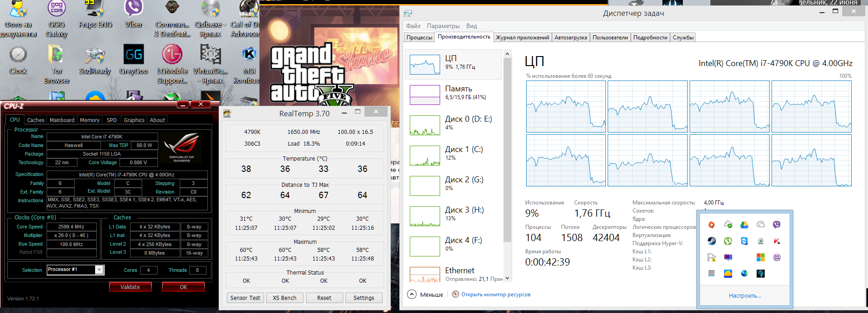Click scroll-up arrow of performance sidebar

click(507, 54)
